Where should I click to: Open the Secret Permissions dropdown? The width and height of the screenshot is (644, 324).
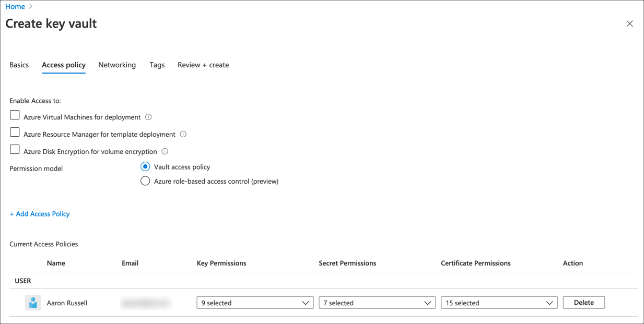[377, 303]
